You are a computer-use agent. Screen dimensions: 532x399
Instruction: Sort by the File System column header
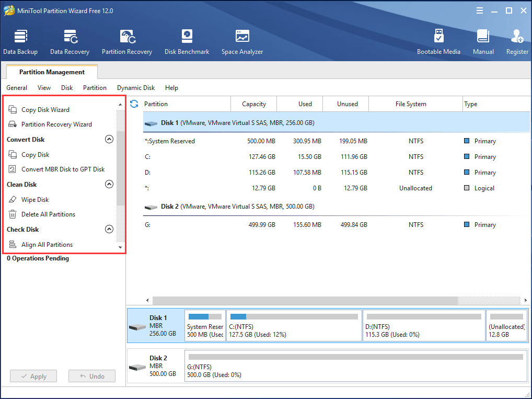pyautogui.click(x=415, y=104)
